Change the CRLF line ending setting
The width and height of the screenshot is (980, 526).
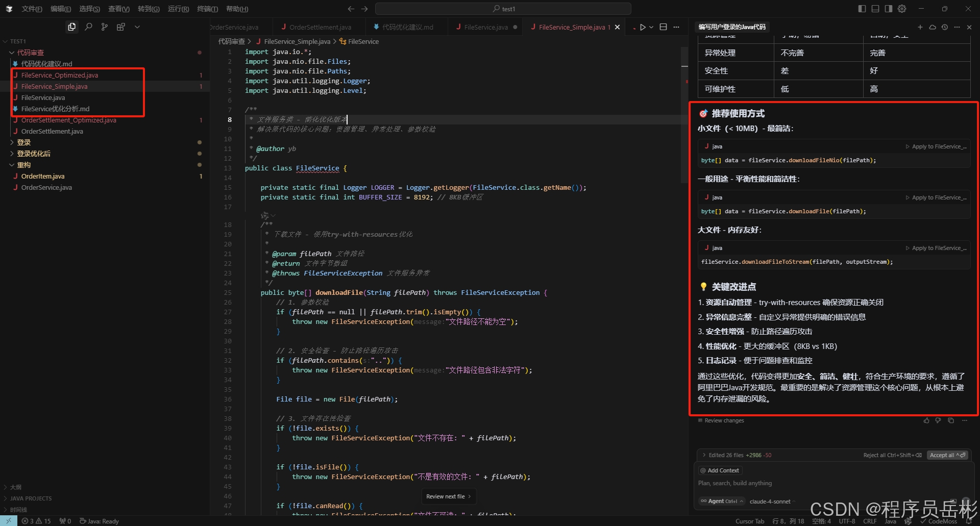(x=870, y=521)
